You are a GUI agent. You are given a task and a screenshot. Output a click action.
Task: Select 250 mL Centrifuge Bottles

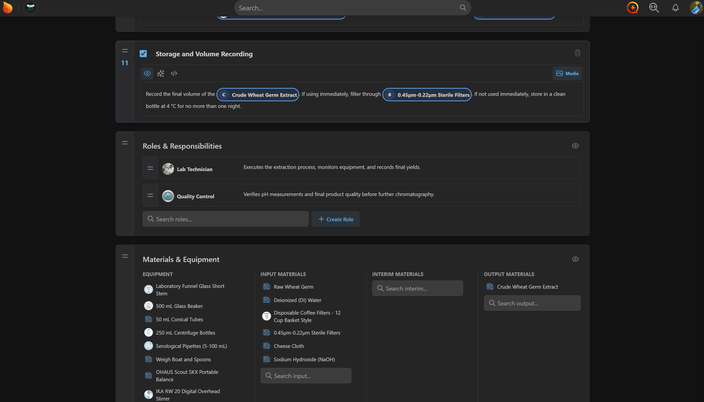[x=185, y=333]
